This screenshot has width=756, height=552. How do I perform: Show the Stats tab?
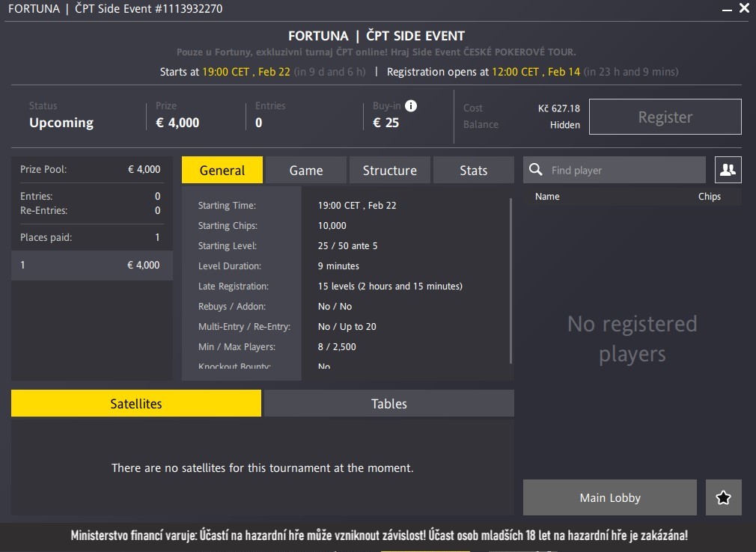474,170
